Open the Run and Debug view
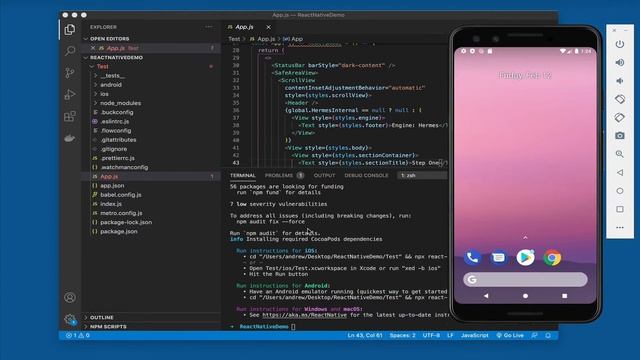Screen dimensions: 640x360 click(x=70, y=95)
